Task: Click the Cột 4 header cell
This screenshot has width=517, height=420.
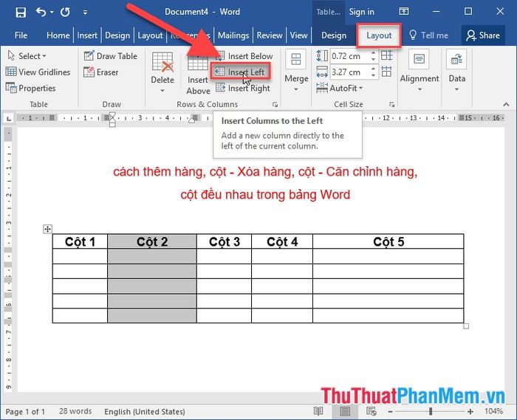Action: click(282, 241)
